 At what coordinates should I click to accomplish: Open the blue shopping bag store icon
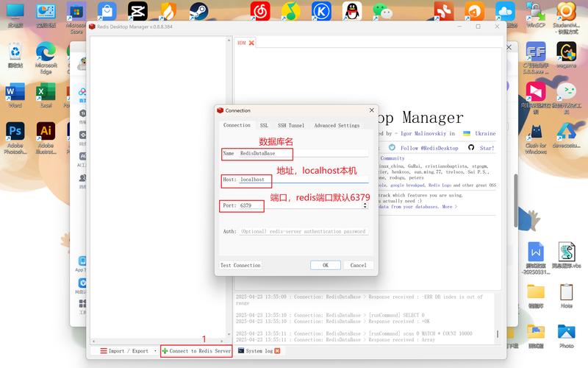107,11
